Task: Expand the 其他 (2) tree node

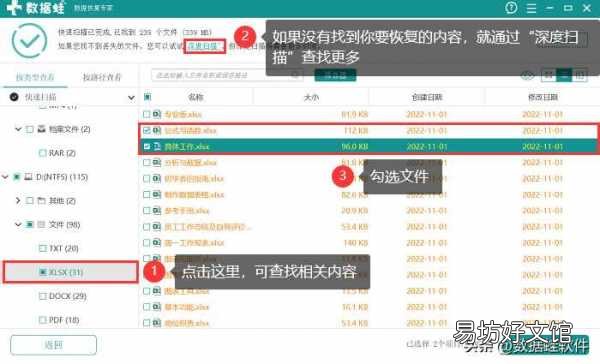Action: pyautogui.click(x=18, y=201)
